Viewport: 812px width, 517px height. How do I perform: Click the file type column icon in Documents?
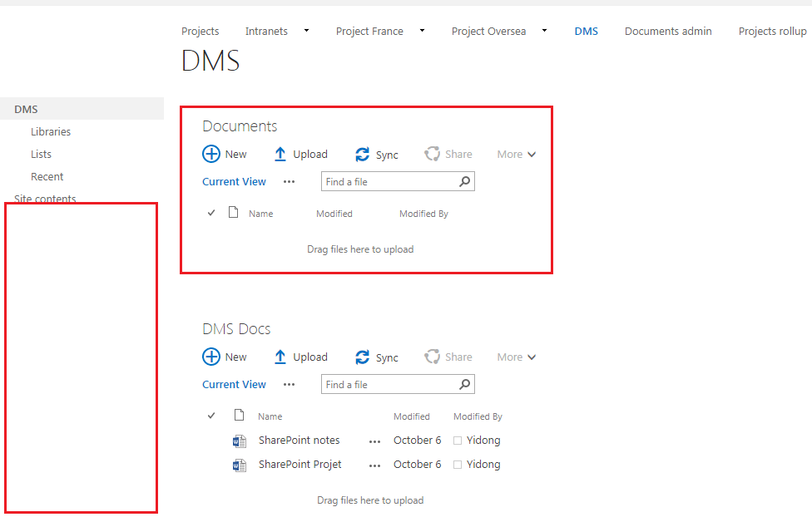click(234, 212)
